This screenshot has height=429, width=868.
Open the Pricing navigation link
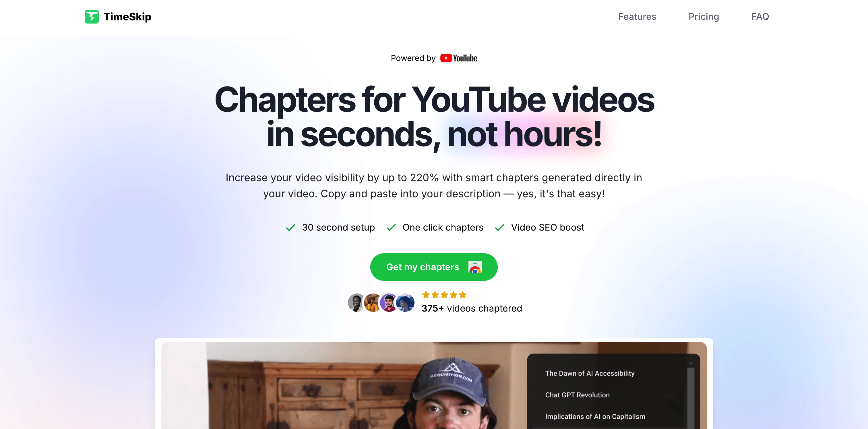pyautogui.click(x=704, y=17)
